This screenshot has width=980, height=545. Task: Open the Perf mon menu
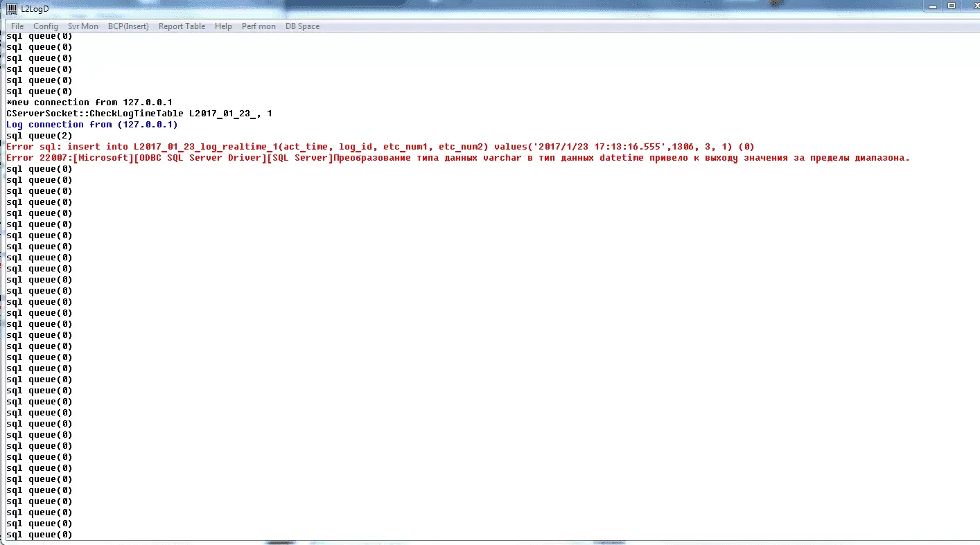[259, 26]
